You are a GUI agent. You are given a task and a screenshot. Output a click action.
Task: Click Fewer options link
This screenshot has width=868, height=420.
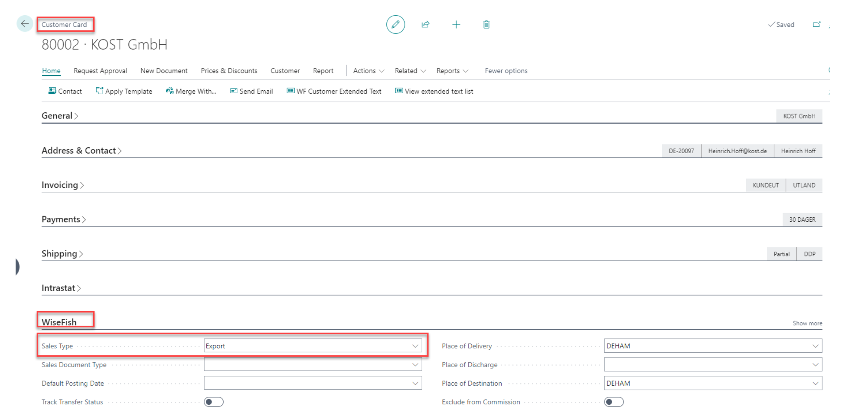506,71
